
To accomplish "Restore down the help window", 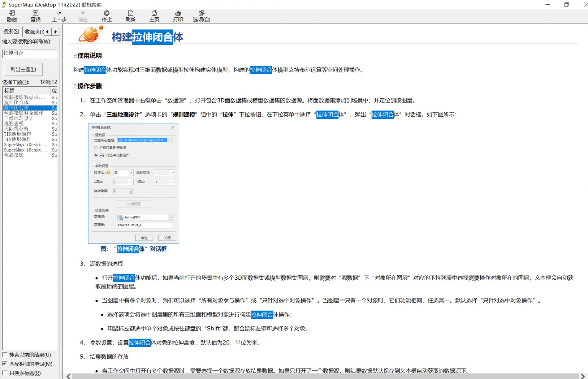I will tap(567, 5).
